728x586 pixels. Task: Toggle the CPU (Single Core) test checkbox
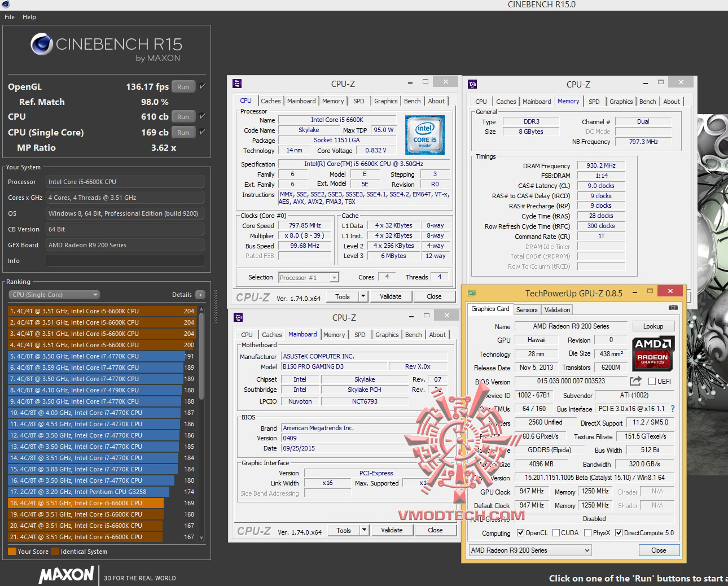[x=202, y=132]
